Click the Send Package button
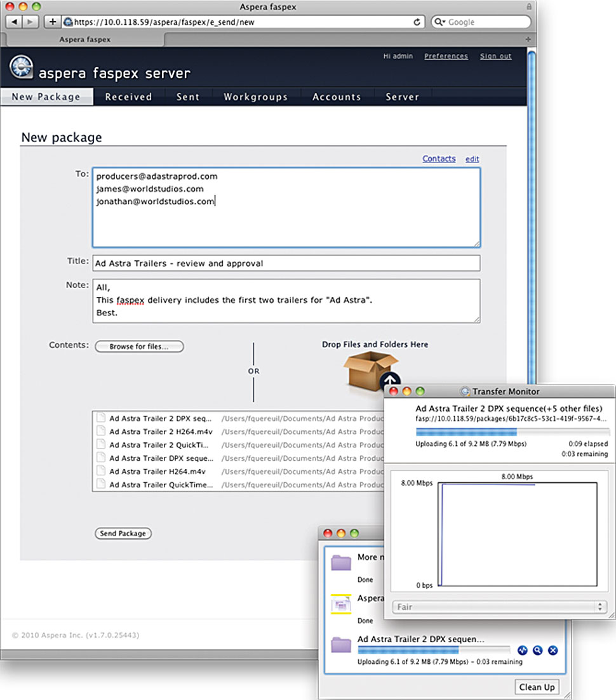Image resolution: width=616 pixels, height=700 pixels. pos(123,534)
